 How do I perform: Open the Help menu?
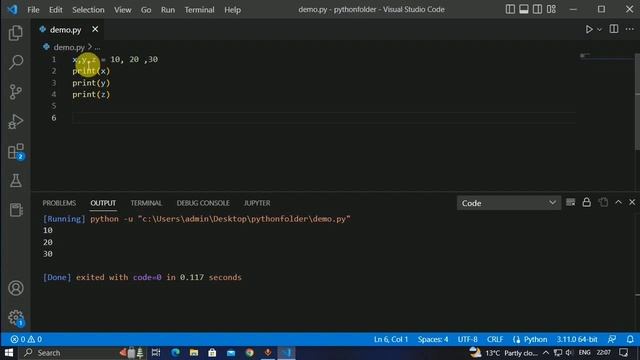pos(232,9)
